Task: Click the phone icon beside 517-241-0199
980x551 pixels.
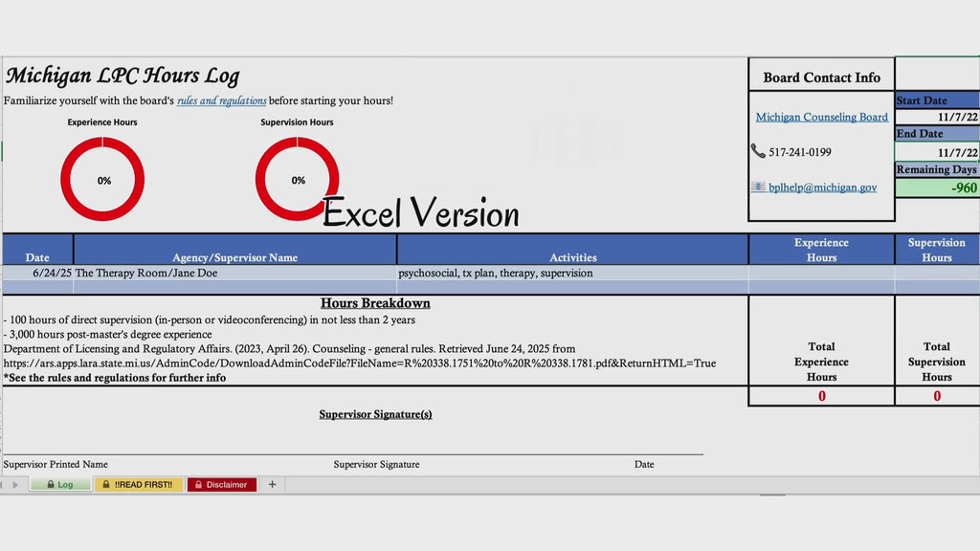Action: point(758,151)
